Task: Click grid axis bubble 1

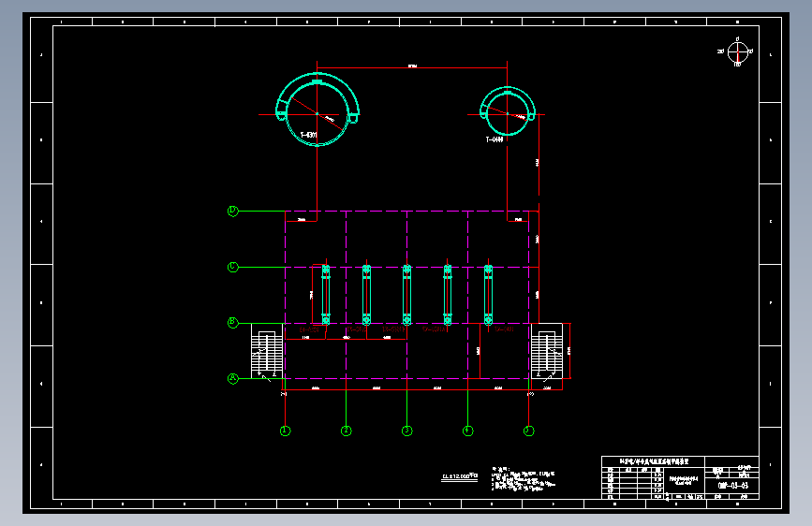Action: tap(286, 431)
